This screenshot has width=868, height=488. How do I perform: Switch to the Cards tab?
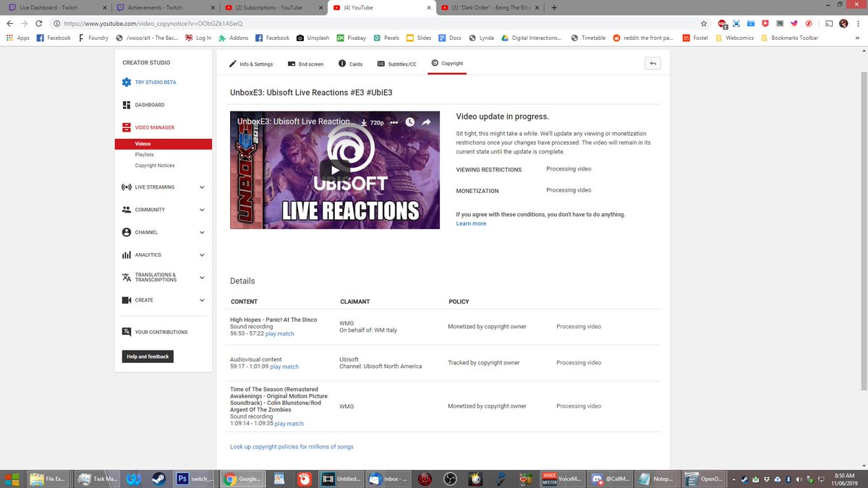[x=350, y=64]
